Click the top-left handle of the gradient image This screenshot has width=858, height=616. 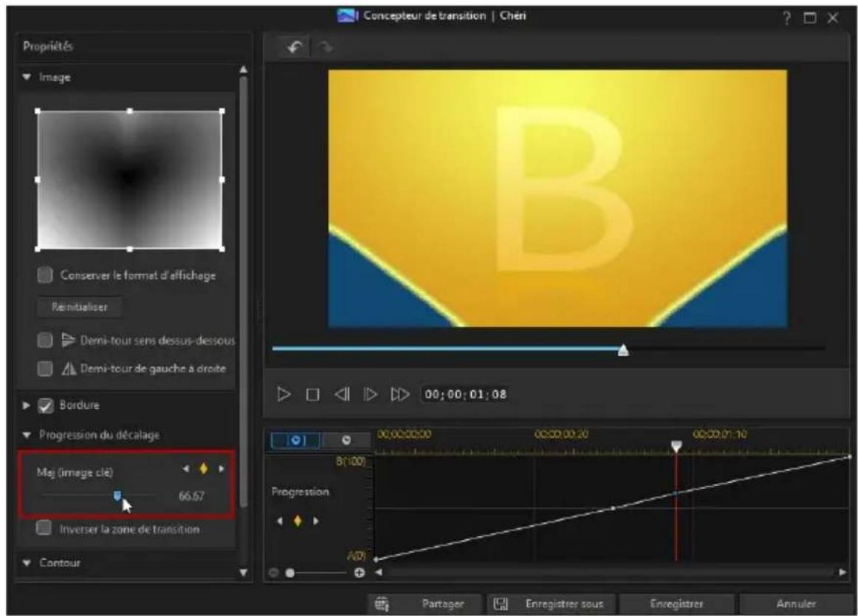coord(37,111)
